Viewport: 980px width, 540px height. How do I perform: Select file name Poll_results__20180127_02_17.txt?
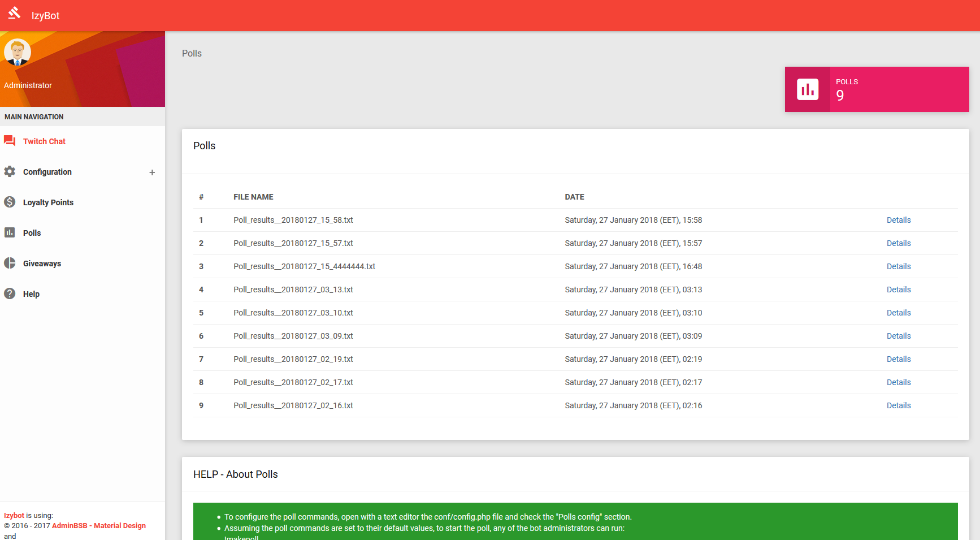293,382
